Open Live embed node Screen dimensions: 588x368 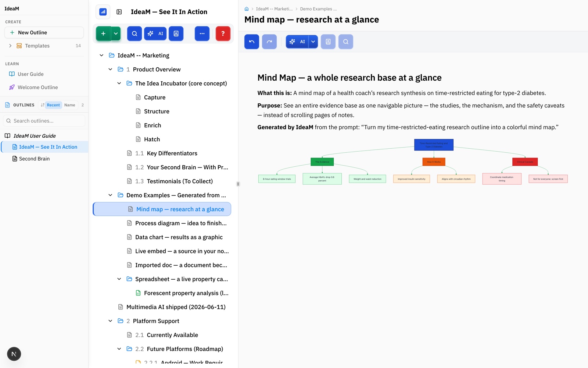click(x=182, y=251)
